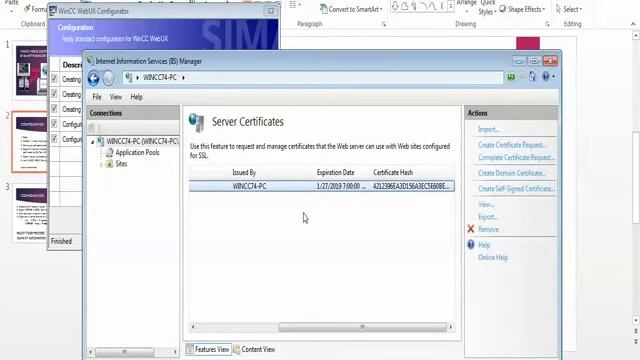The height and width of the screenshot is (360, 640).
Task: Click the IIS forward navigation arrow
Action: (108, 78)
